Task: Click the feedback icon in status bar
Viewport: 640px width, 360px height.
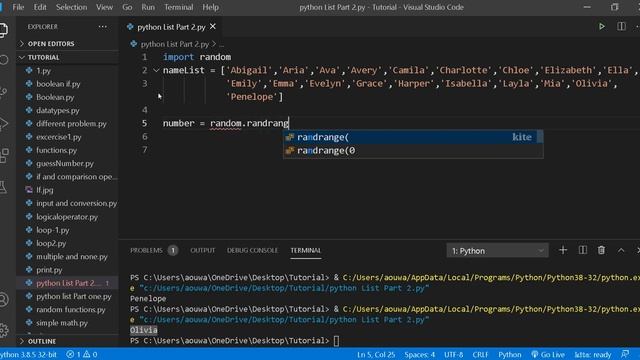Action: coord(625,354)
